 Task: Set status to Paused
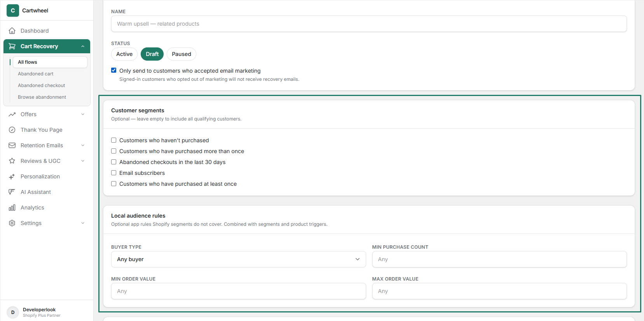182,54
